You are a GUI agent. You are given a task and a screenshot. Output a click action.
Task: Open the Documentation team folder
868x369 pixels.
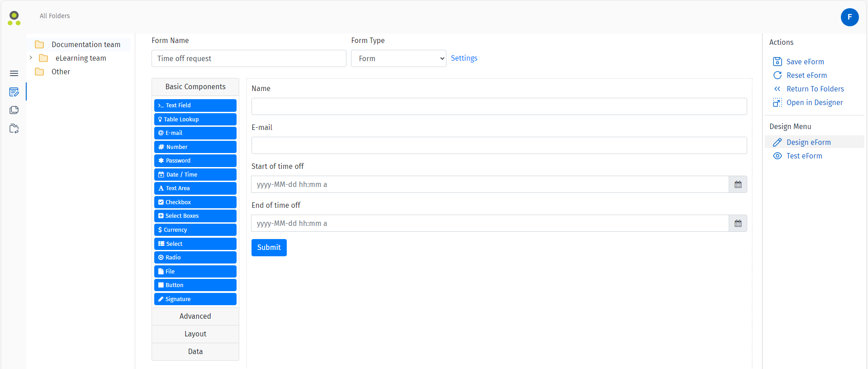[86, 44]
